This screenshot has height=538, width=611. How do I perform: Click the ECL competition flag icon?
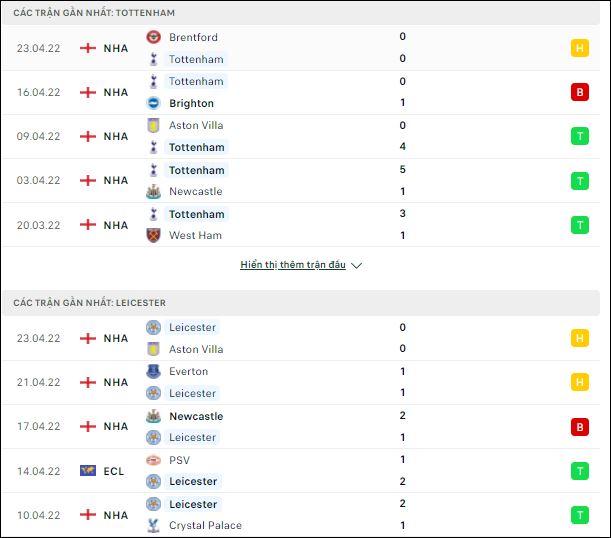[x=88, y=471]
